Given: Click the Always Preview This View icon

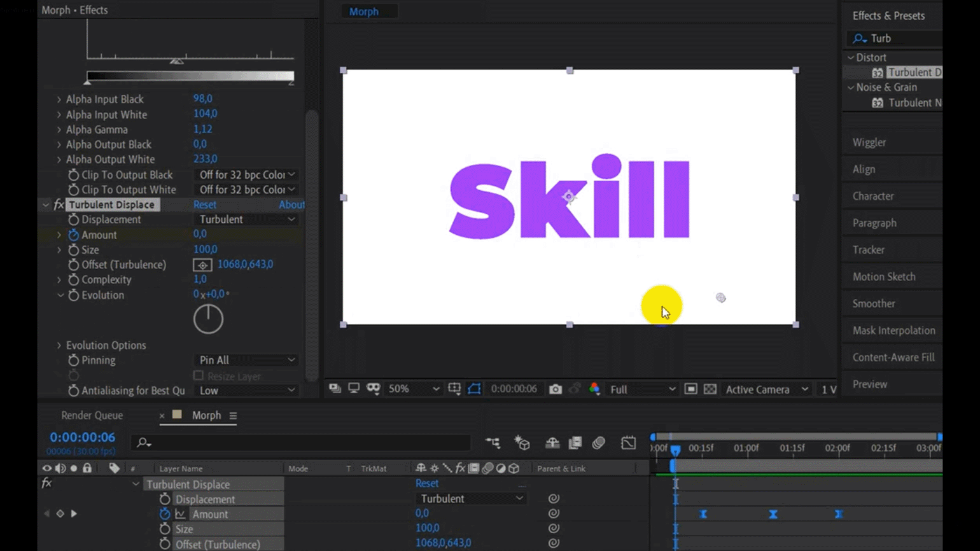Looking at the screenshot, I should pos(335,389).
